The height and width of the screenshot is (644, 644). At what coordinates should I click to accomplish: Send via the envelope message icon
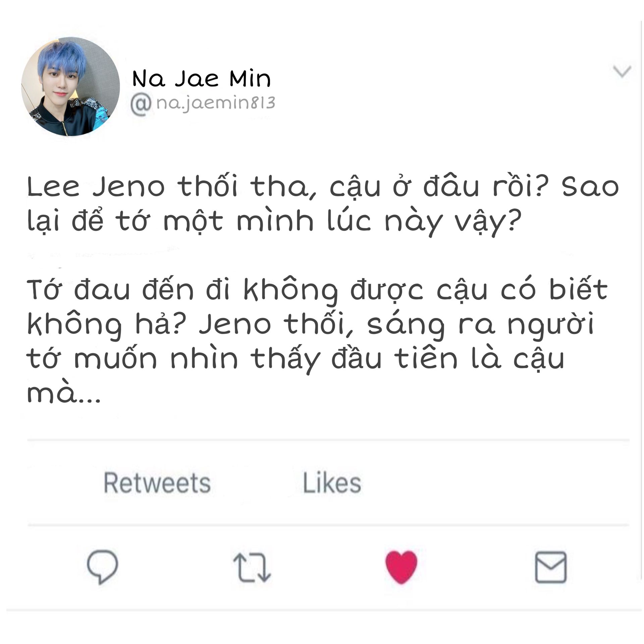(551, 567)
